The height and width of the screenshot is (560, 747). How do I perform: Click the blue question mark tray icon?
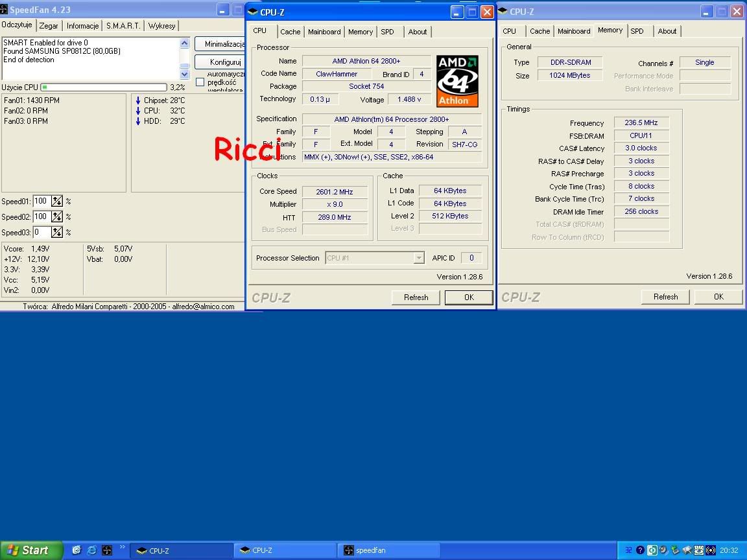[x=640, y=550]
